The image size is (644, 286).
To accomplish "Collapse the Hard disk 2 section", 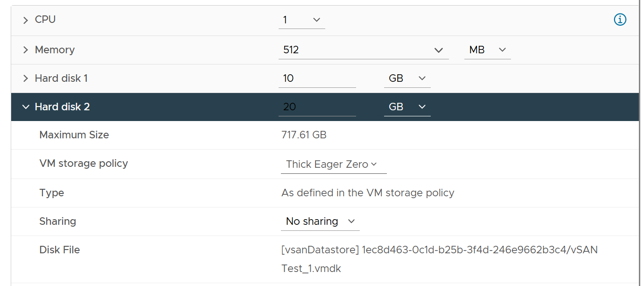I will [25, 107].
